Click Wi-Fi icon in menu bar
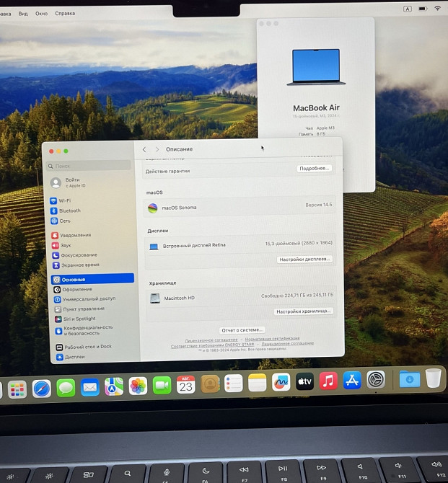The height and width of the screenshot is (483, 448). [x=437, y=9]
